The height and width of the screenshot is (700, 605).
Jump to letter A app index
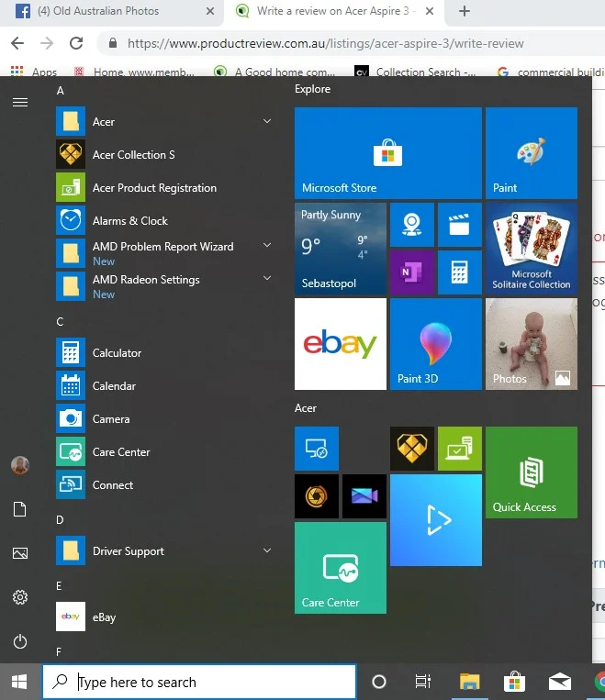point(61,91)
